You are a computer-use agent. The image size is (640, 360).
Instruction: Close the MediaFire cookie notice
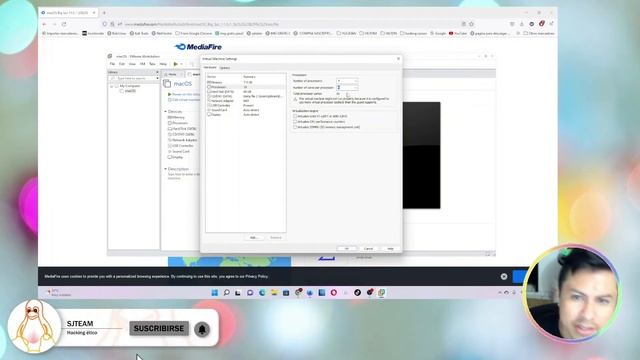[x=504, y=276]
